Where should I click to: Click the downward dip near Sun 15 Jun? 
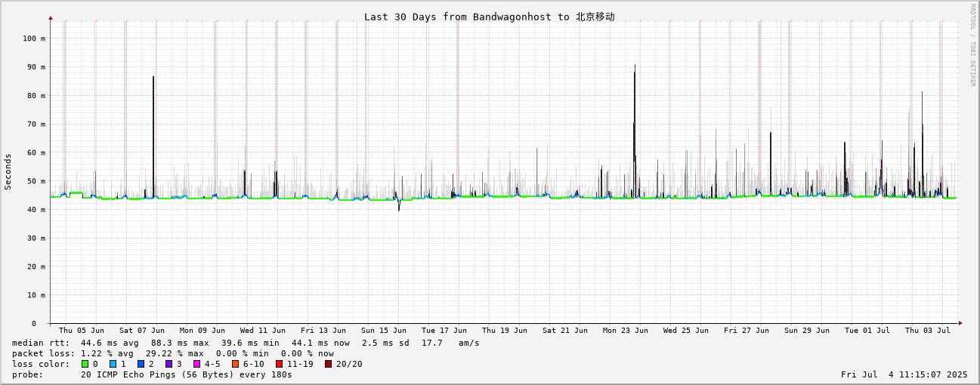[399, 205]
